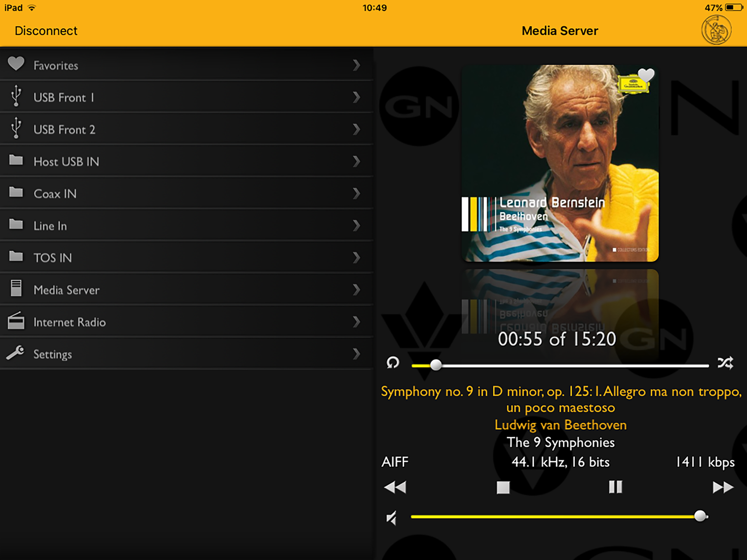Tap the round logo icon in the header

click(x=716, y=30)
